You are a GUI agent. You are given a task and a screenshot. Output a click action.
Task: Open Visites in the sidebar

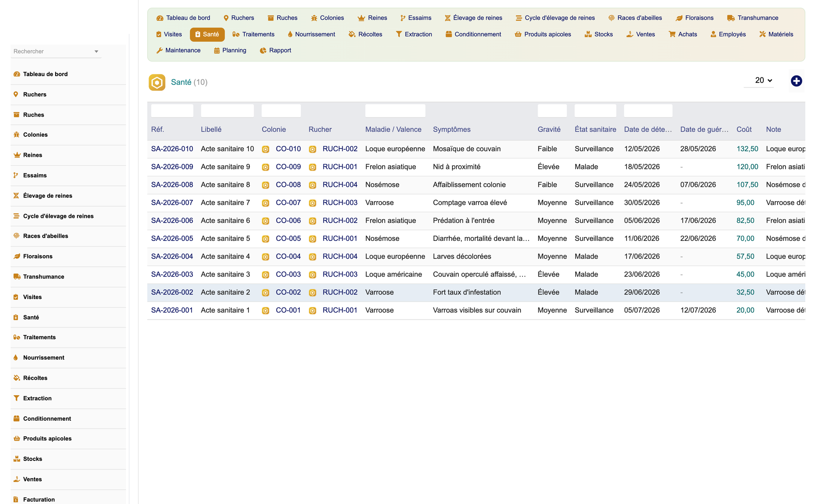click(32, 297)
